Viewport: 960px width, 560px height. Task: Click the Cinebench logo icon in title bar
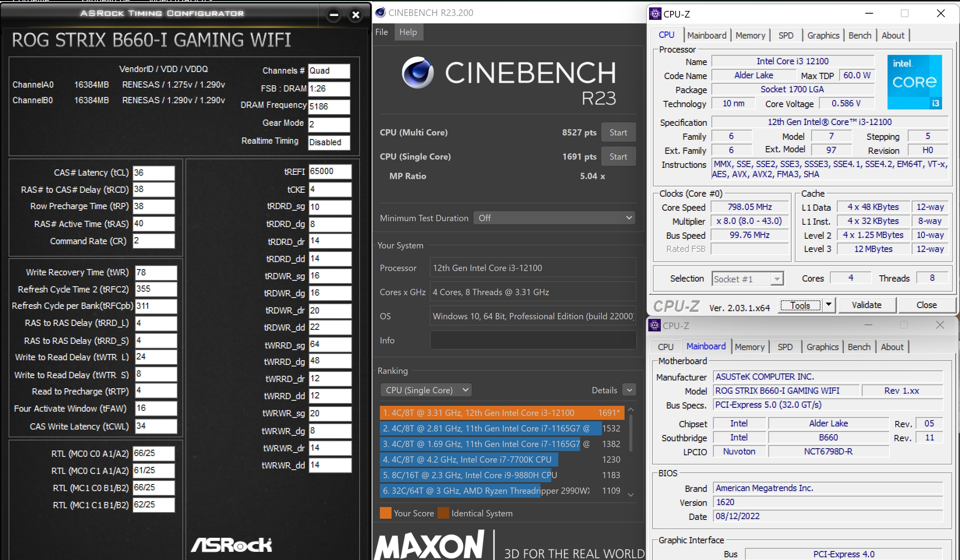tap(380, 12)
